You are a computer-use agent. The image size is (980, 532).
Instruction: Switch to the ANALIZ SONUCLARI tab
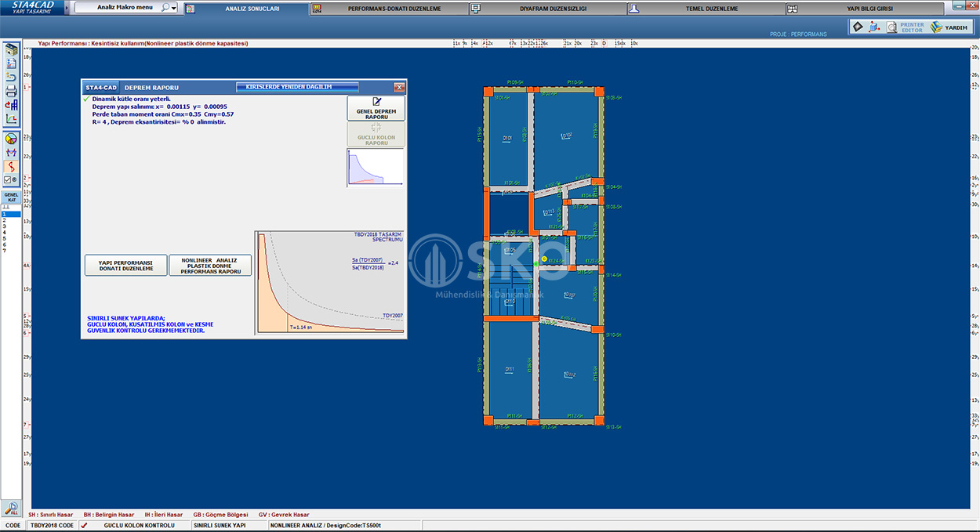click(247, 9)
